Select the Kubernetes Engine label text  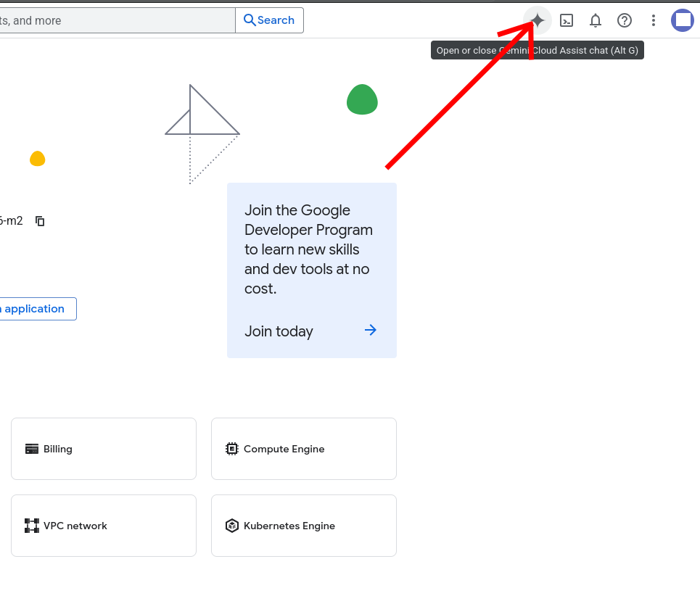[x=289, y=526]
